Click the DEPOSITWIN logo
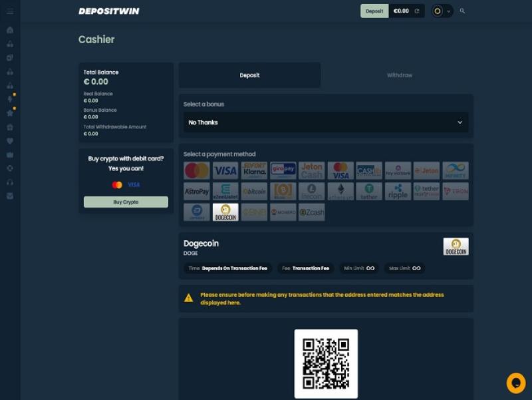 click(108, 11)
